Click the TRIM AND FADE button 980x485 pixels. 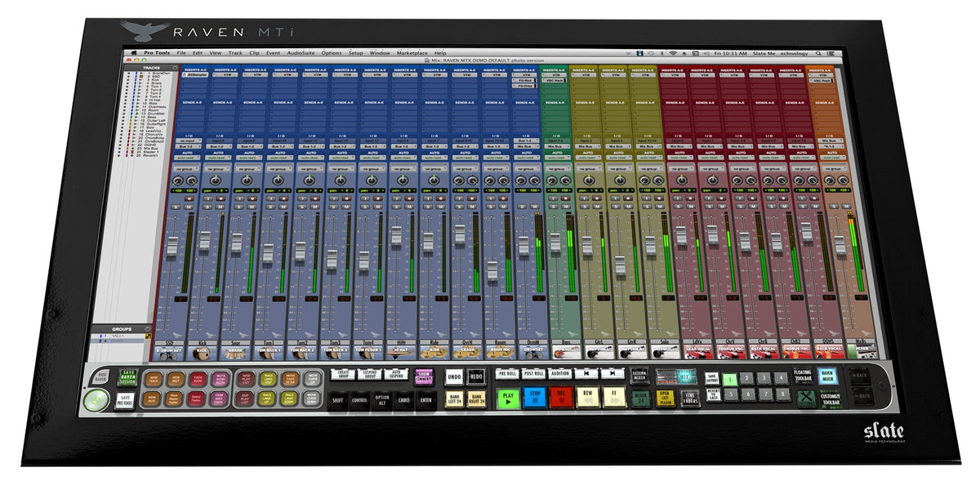[x=220, y=398]
